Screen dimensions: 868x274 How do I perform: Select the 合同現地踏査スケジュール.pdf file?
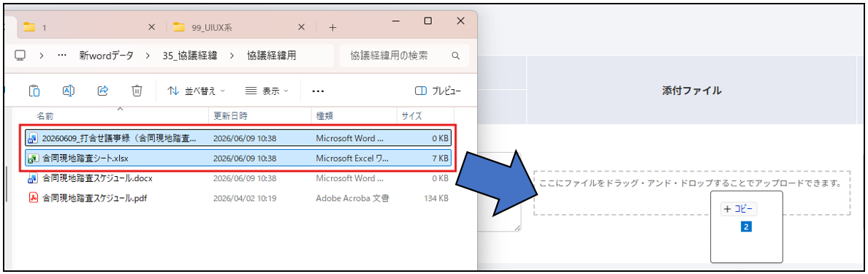coord(238,197)
